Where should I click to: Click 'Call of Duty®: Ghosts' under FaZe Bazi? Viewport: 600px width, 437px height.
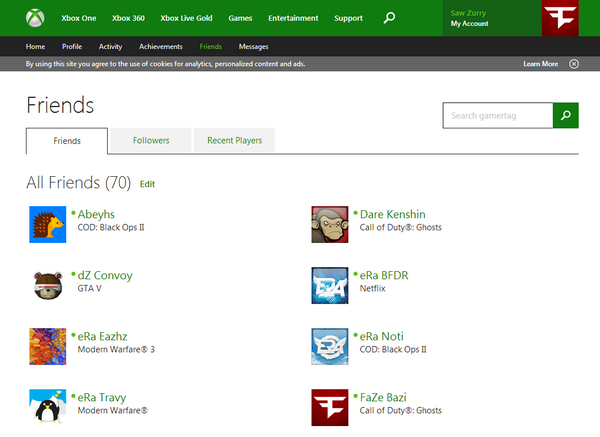pos(401,411)
